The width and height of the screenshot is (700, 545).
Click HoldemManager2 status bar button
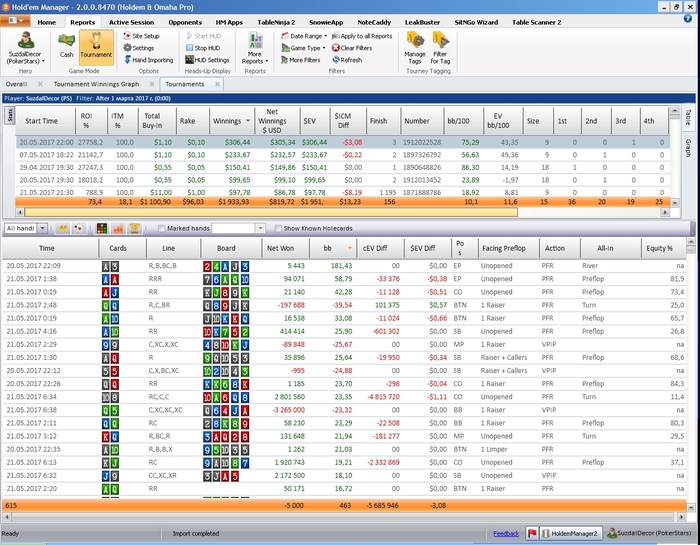point(571,533)
